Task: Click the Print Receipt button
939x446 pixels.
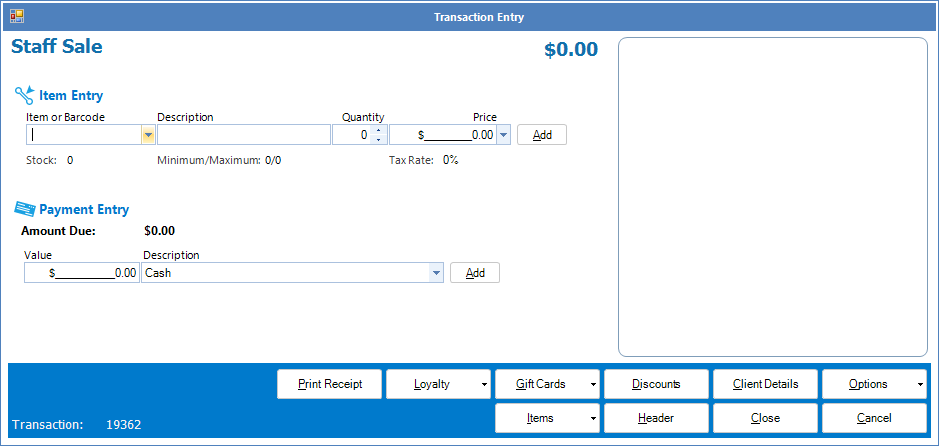Action: (330, 384)
